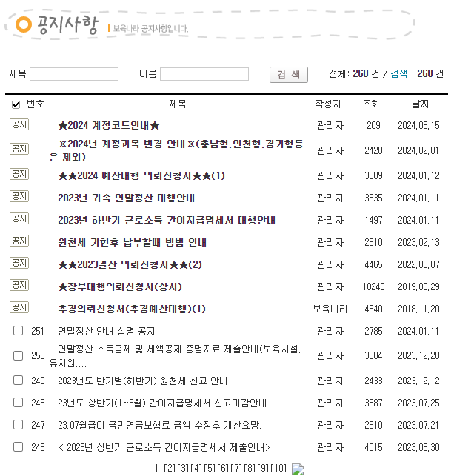454x476 pixels.
Task: Open notice 2023결산 의뢰신청서(2)
Action: pyautogui.click(x=130, y=264)
